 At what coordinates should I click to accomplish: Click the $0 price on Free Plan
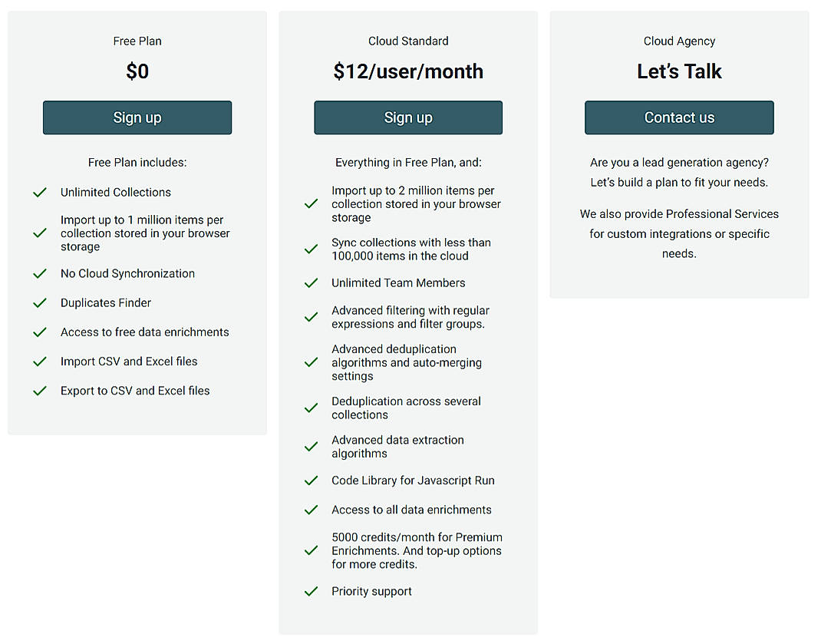click(x=137, y=71)
